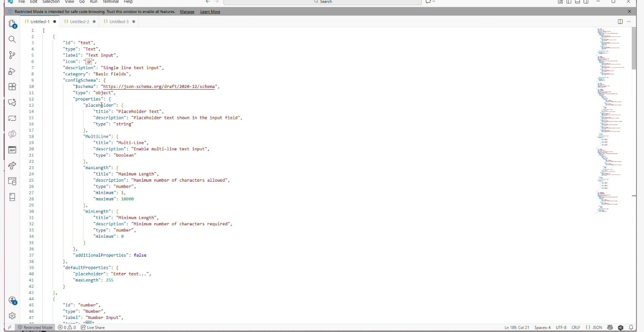644x332 pixels.
Task: Click the Learn More link in the banner
Action: pyautogui.click(x=210, y=12)
